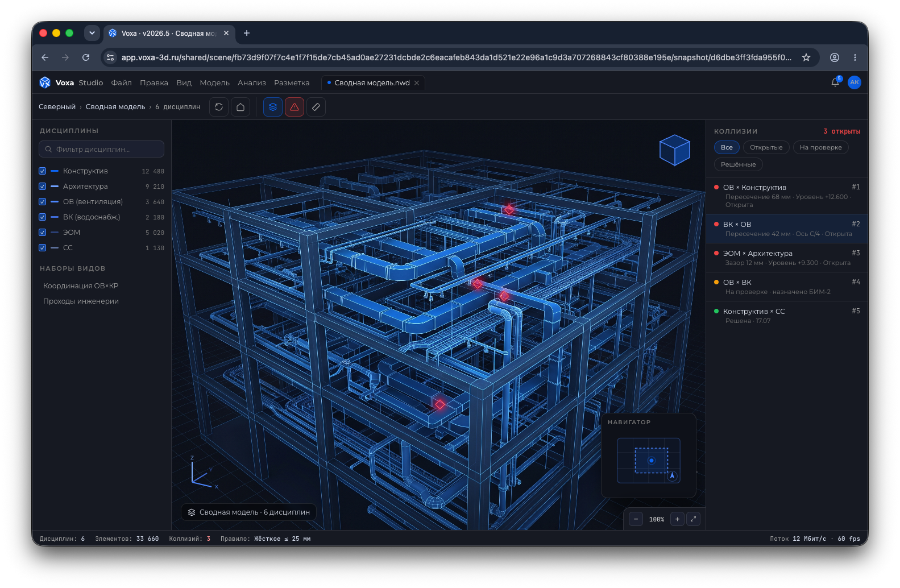Open the browser profile icon
900x588 pixels.
point(835,57)
